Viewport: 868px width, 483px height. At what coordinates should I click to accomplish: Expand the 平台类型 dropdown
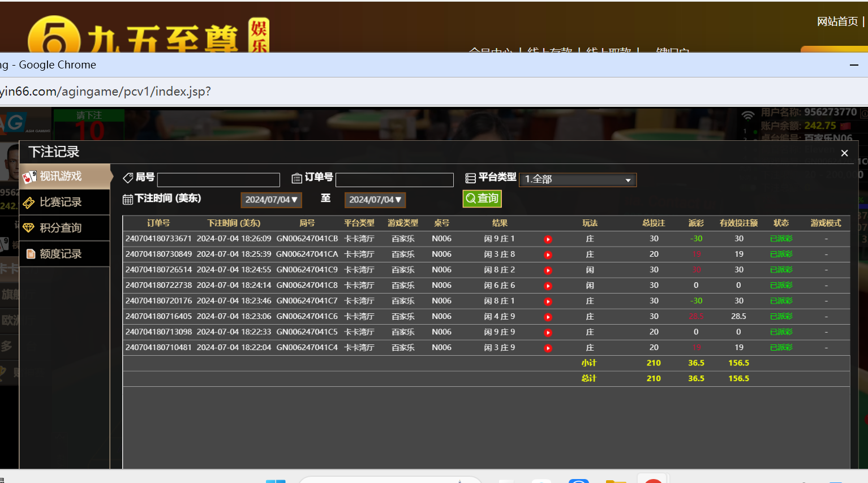(x=577, y=180)
